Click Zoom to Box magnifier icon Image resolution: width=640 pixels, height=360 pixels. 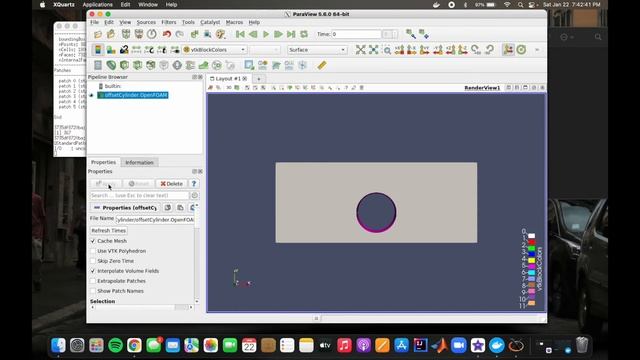click(x=387, y=50)
